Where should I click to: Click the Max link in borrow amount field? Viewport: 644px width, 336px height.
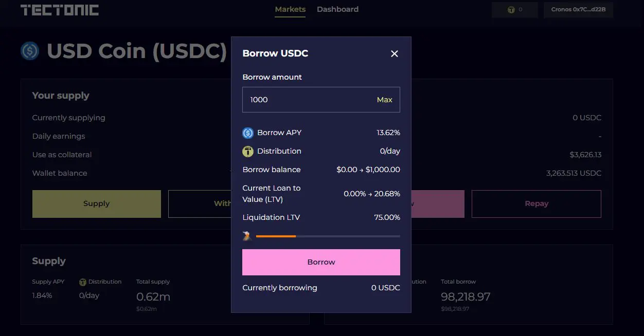click(x=384, y=100)
